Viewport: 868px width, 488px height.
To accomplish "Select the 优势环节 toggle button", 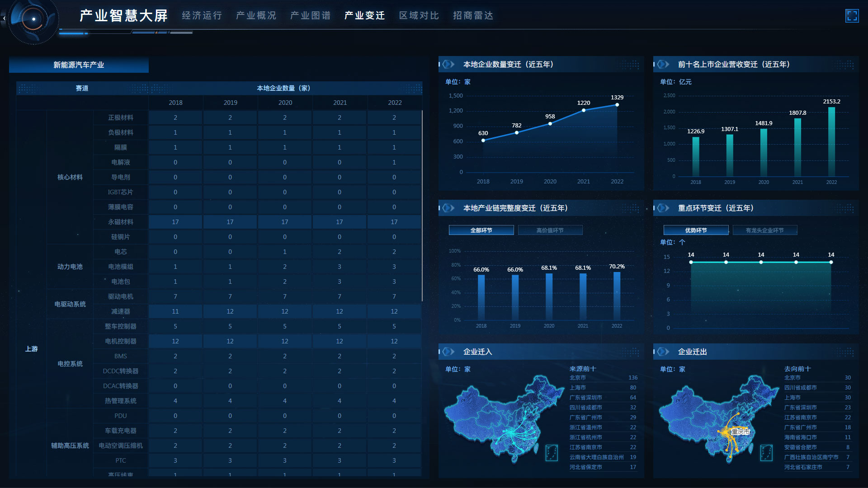I will click(696, 230).
